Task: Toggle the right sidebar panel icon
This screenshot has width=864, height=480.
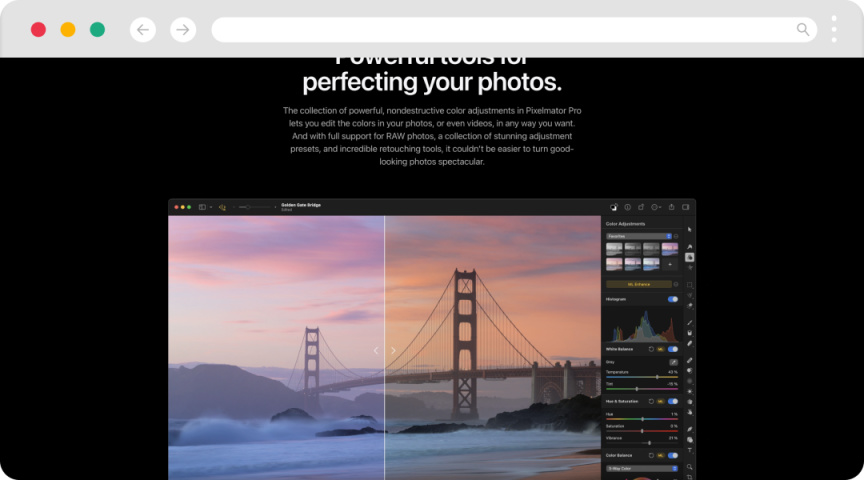Action: point(685,207)
